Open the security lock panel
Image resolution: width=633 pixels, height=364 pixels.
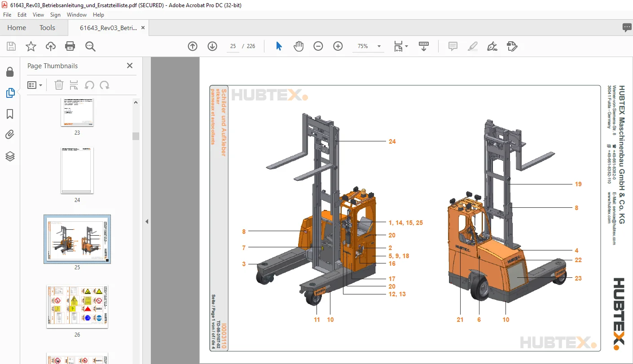[x=10, y=72]
